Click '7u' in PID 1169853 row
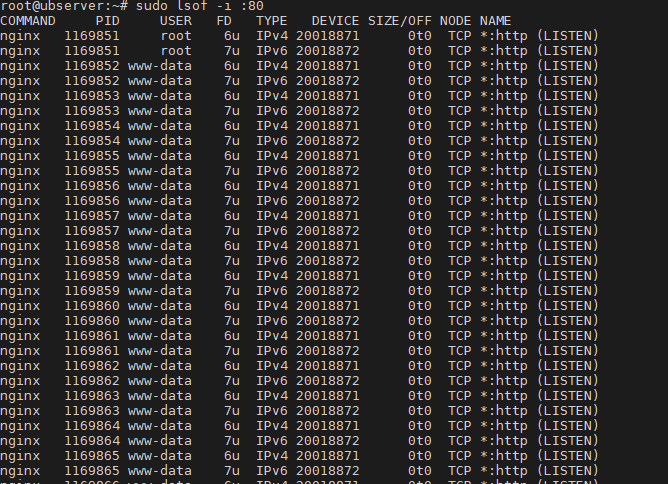668x484 pixels. click(x=232, y=111)
